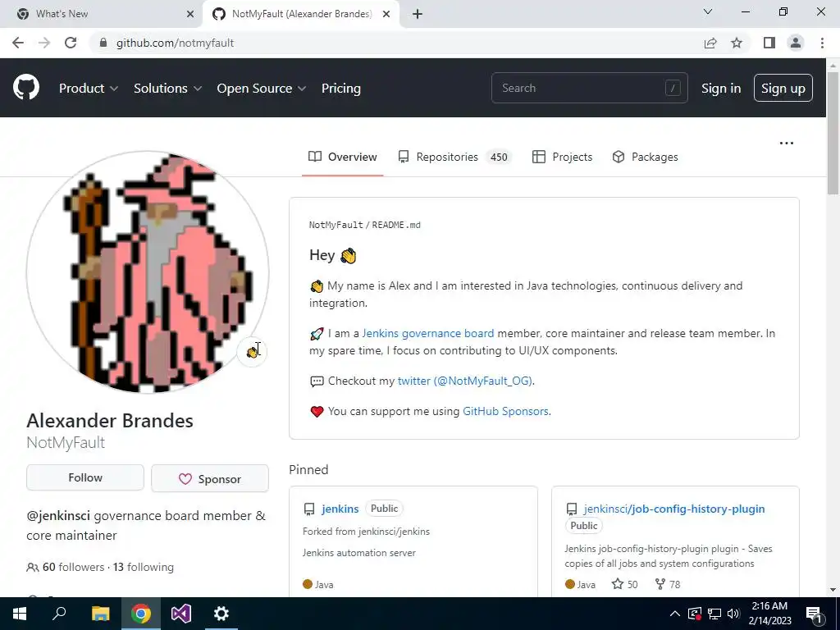840x630 pixels.
Task: View the 13 following list
Action: (144, 567)
